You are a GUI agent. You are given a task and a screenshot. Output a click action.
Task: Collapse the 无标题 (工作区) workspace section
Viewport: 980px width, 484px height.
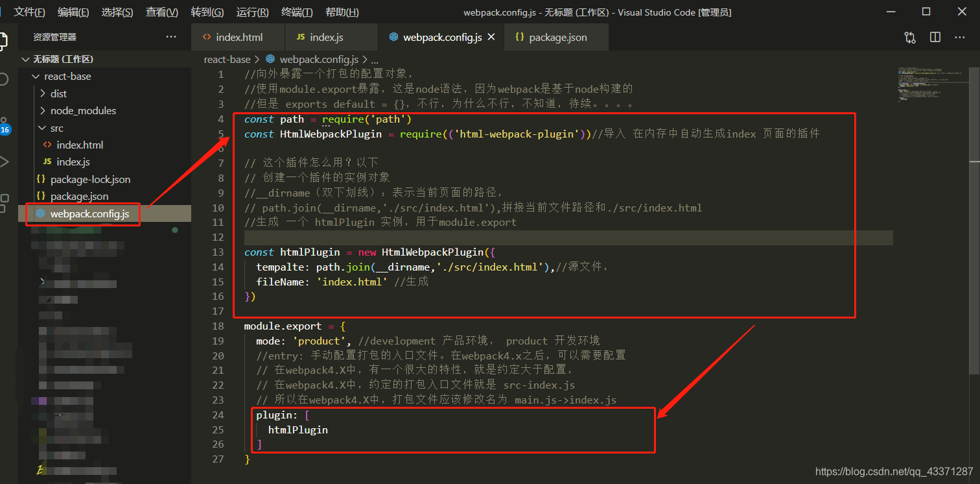(104, 59)
